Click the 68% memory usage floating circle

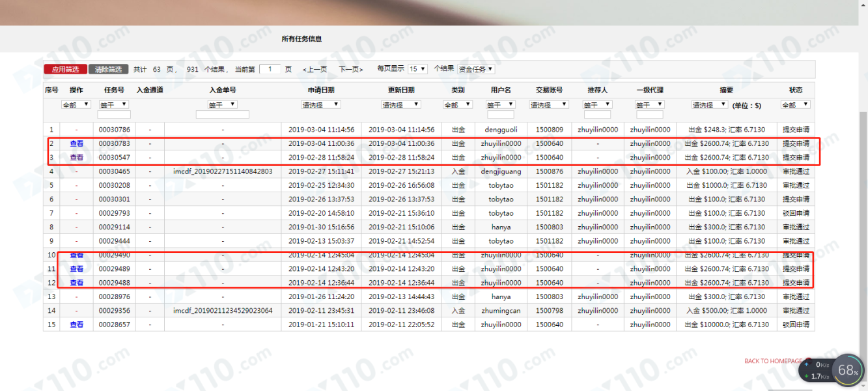point(848,370)
